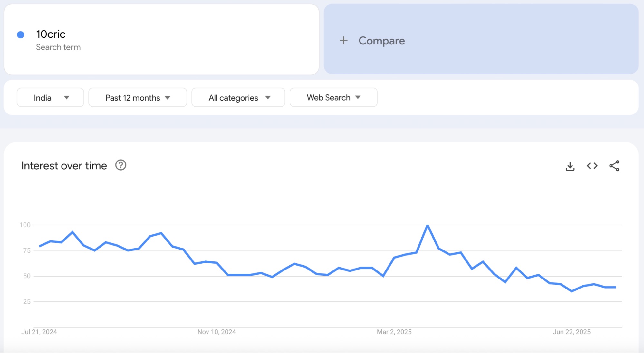Image resolution: width=644 pixels, height=353 pixels.
Task: Click the Jun 22, 2025 axis label
Action: (x=572, y=332)
